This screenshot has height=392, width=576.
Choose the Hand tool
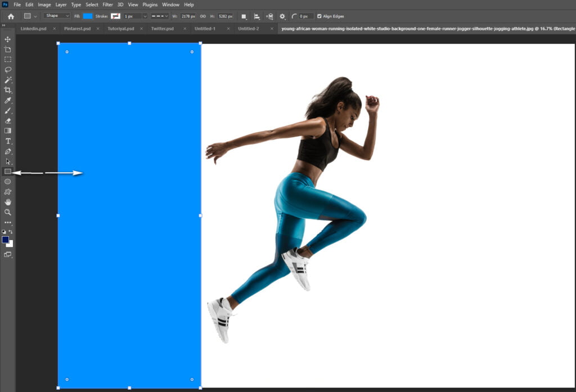tap(8, 202)
